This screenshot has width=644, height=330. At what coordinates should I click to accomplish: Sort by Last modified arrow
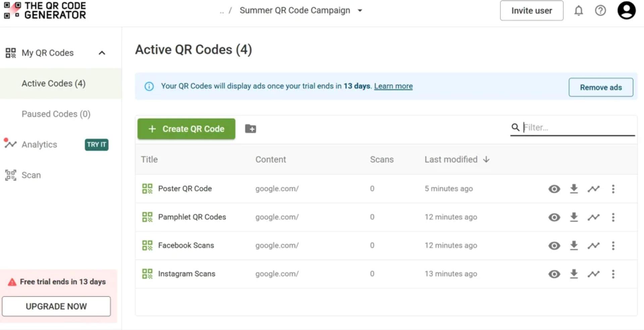(486, 159)
